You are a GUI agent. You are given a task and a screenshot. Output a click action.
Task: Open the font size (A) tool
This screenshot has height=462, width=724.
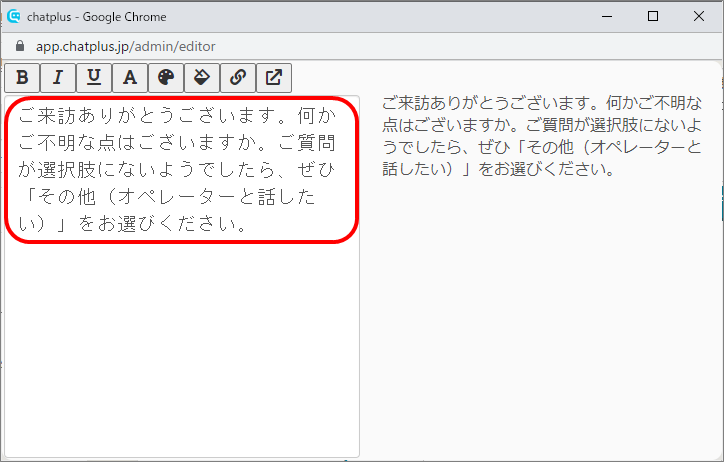pos(130,78)
